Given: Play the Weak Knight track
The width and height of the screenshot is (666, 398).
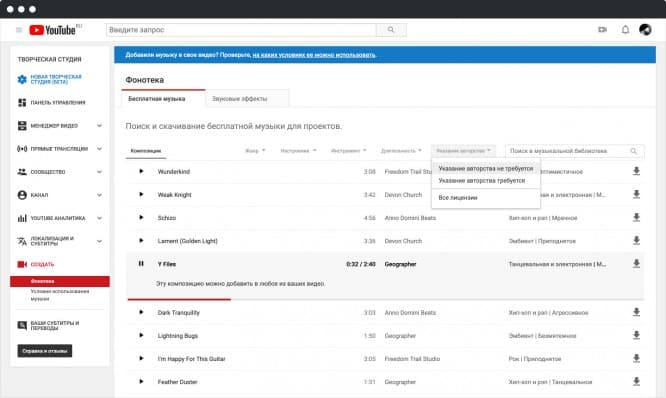Looking at the screenshot, I should 141,194.
